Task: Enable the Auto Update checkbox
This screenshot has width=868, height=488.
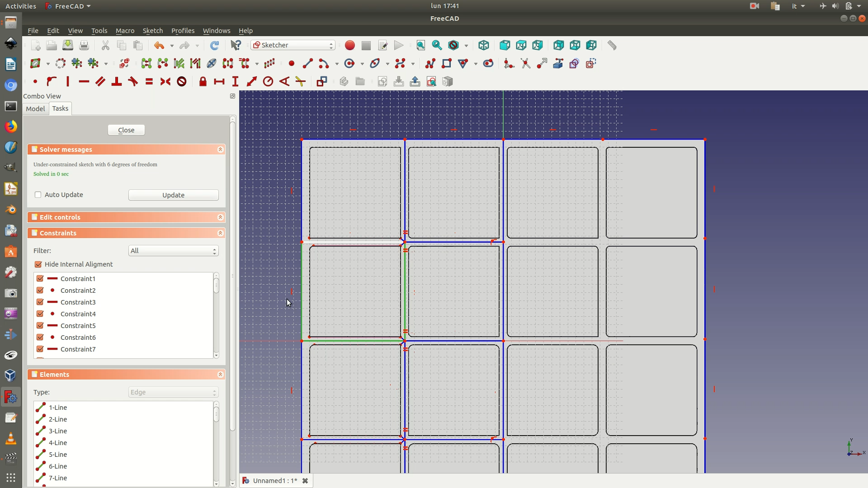Action: click(x=38, y=195)
